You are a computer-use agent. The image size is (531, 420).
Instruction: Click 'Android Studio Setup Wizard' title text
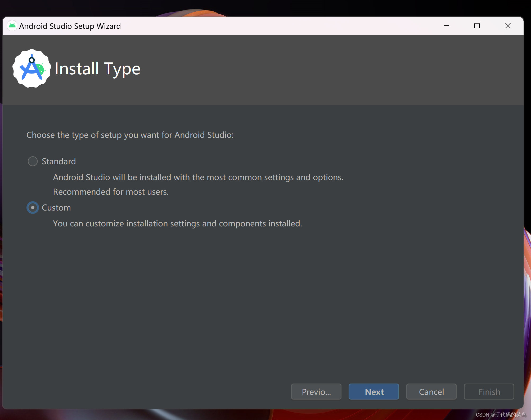coord(70,26)
